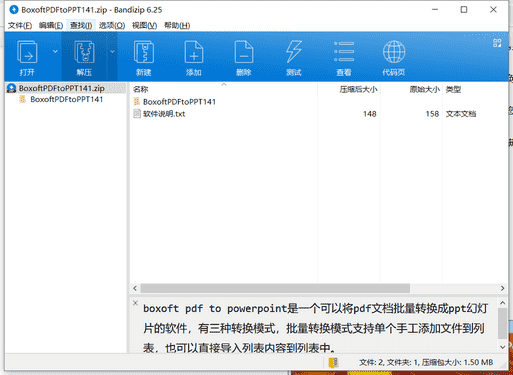Viewport: 513px width, 375px height.
Task: Click the Bandizip app icon in title bar
Action: click(14, 10)
